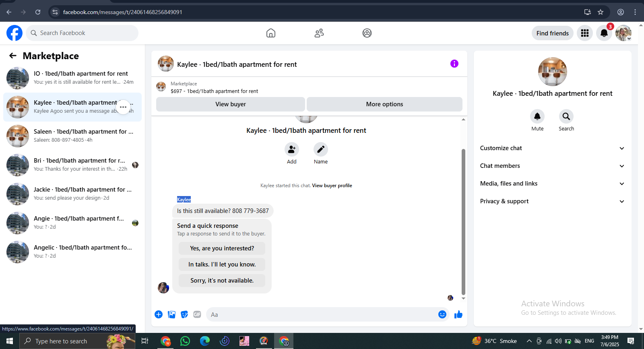Open Angelic apartment conversation

[72, 252]
